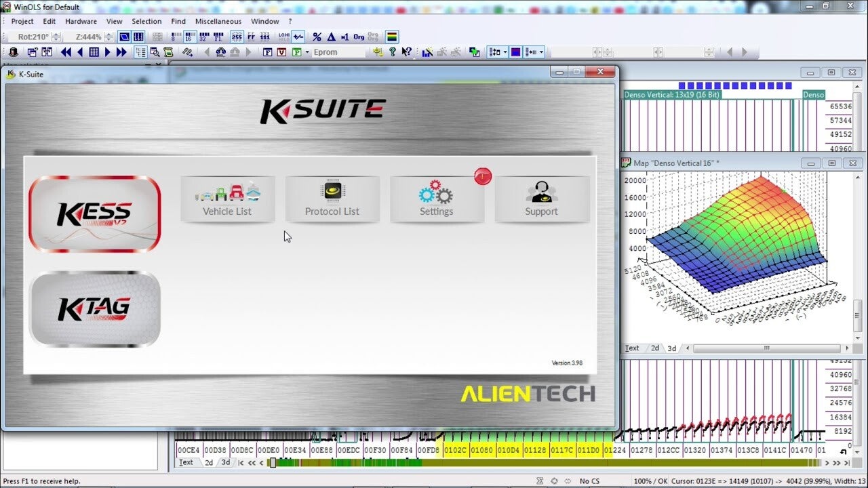
Task: Jump forward with the double-right arrows
Action: pos(121,52)
